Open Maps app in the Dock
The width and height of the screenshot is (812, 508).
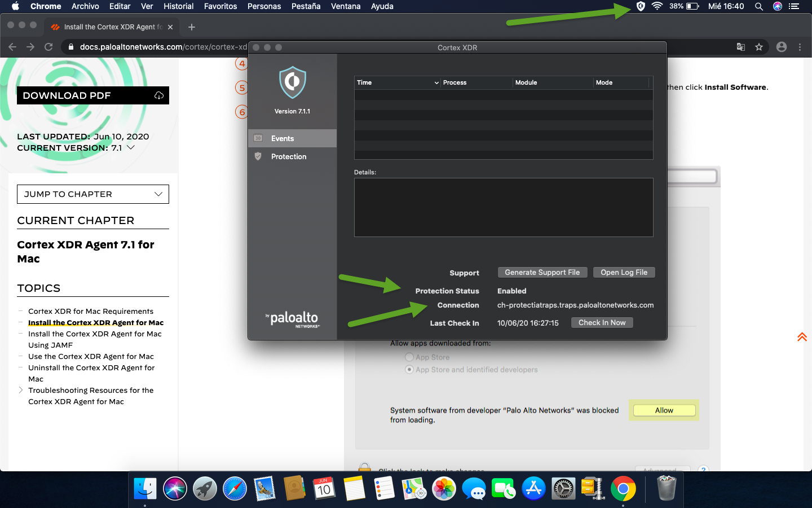tap(414, 489)
